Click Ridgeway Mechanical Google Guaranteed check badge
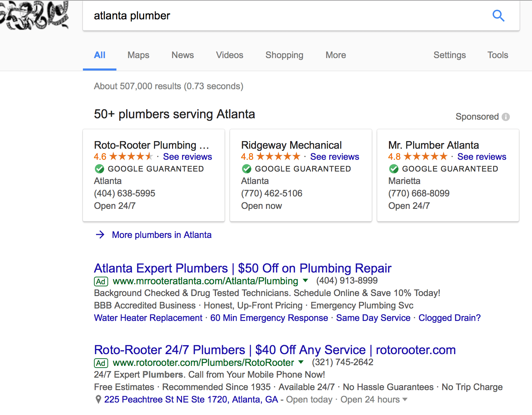The image size is (532, 415). 247,169
